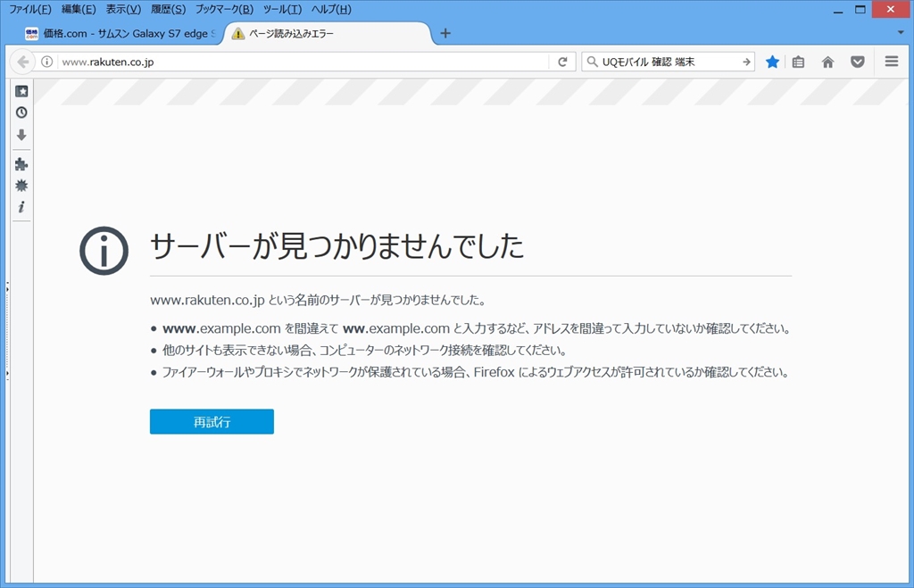
Task: Click the blue bookmark star icon
Action: tap(772, 62)
